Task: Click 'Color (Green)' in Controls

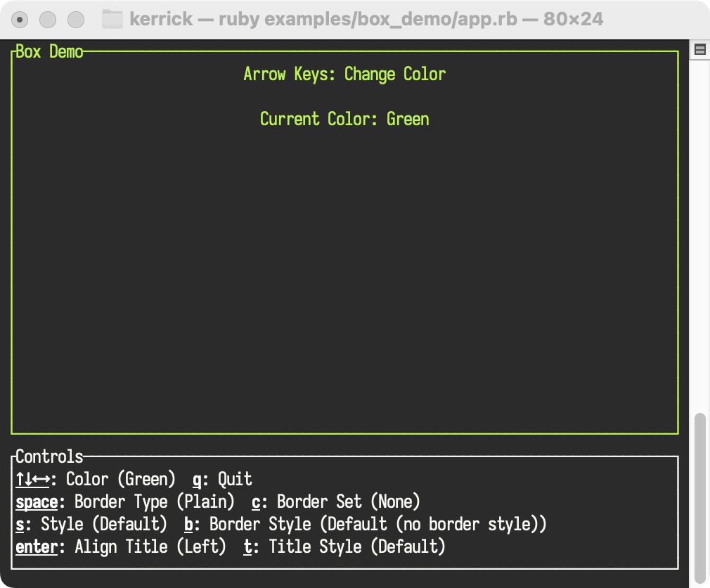Action: point(120,479)
